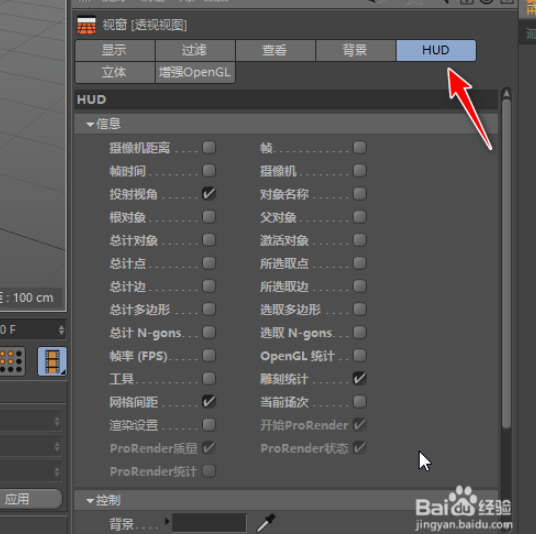Enable the 渲染设置 checkbox
This screenshot has width=536, height=534.
point(209,425)
